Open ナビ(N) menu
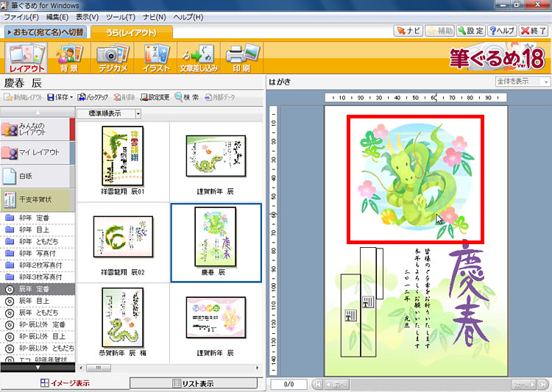The height and width of the screenshot is (392, 552). (x=155, y=17)
